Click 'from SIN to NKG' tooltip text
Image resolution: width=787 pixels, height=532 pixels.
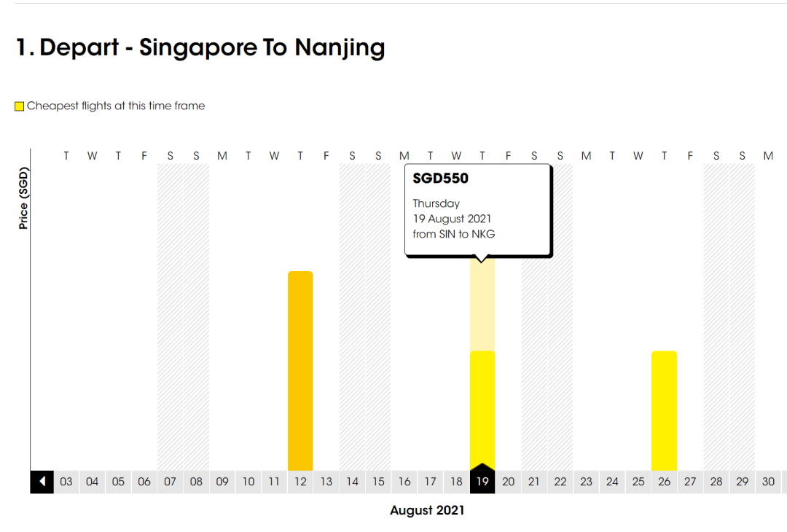tap(454, 234)
